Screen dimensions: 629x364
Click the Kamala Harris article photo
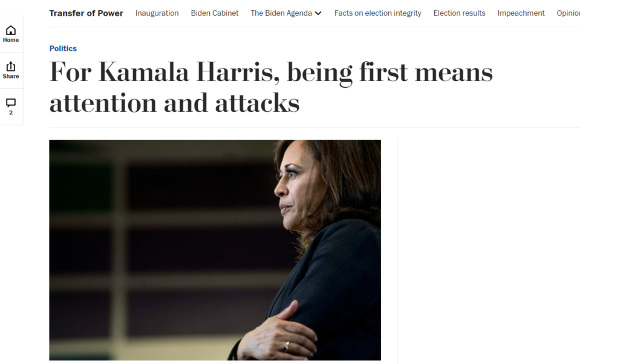tap(215, 250)
